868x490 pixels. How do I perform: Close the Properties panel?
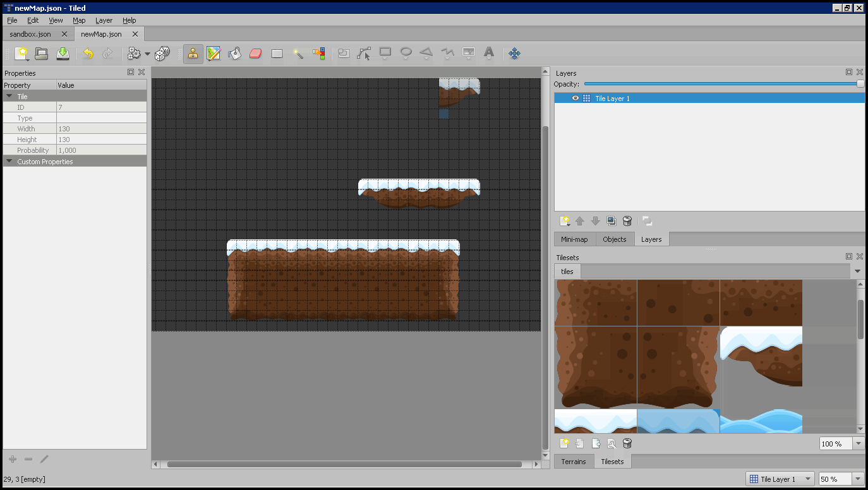click(x=142, y=72)
